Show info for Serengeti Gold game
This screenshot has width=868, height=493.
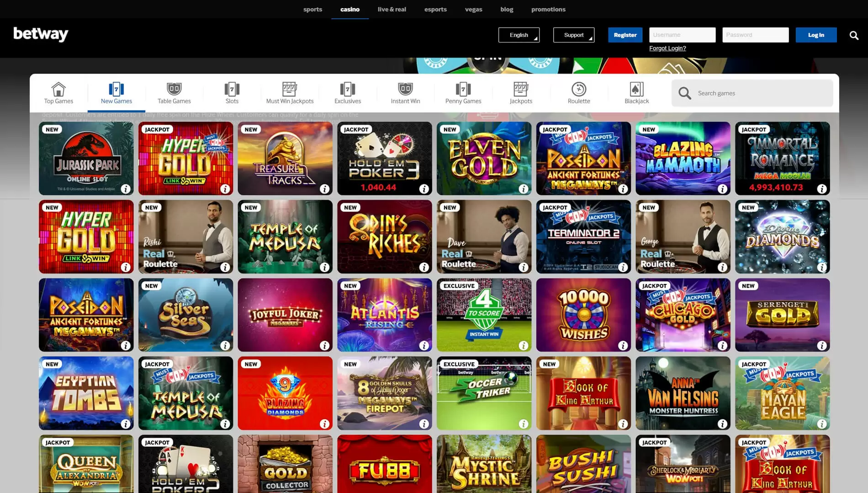[822, 346]
